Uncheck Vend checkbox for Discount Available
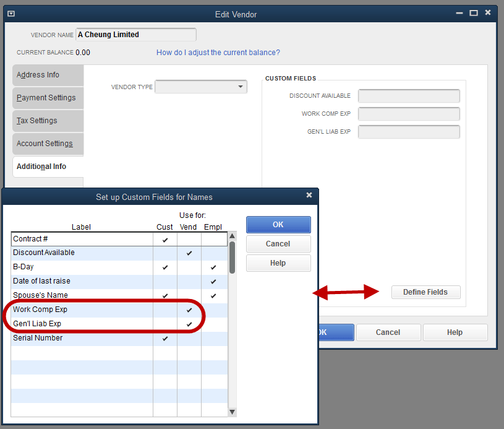 coord(189,253)
